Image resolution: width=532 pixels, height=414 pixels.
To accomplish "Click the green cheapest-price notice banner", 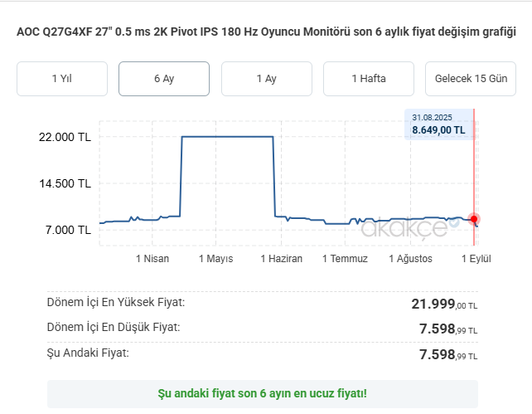I will tap(262, 393).
